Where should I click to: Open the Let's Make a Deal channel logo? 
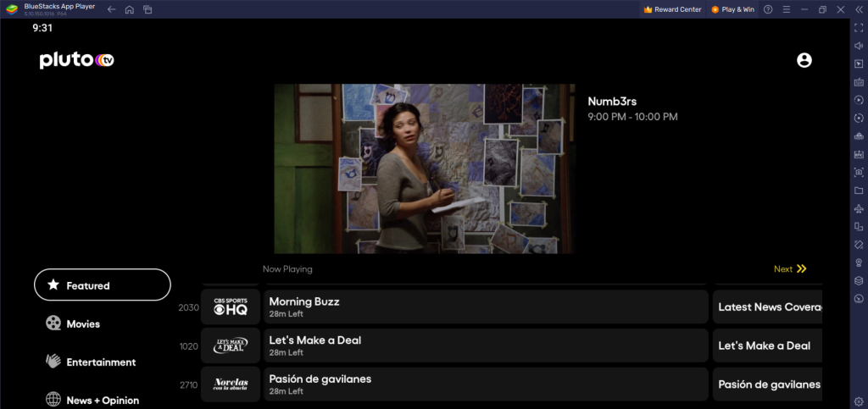point(231,345)
